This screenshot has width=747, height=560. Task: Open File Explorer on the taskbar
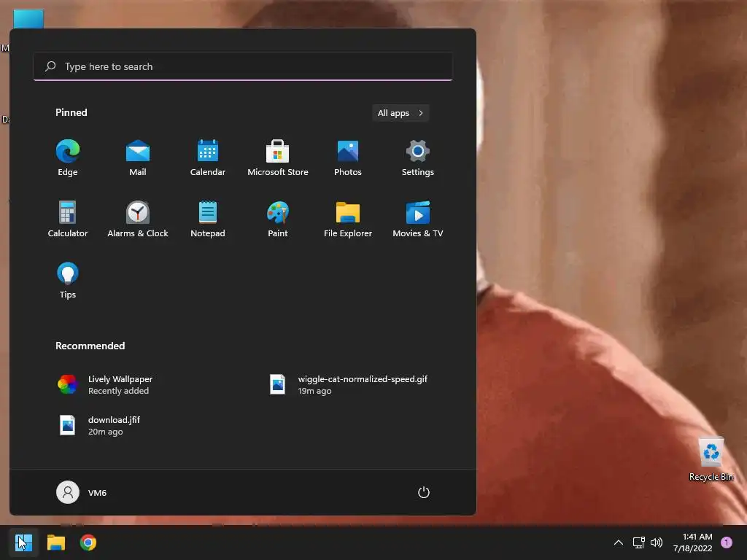(55, 542)
